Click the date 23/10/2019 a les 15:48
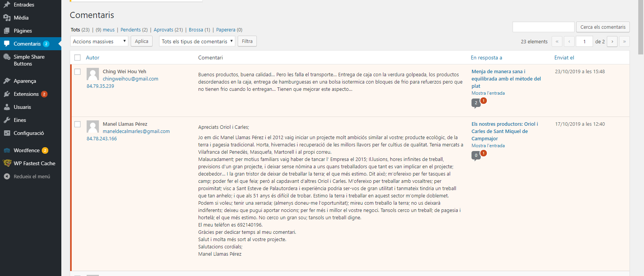This screenshot has height=276, width=644. 580,72
